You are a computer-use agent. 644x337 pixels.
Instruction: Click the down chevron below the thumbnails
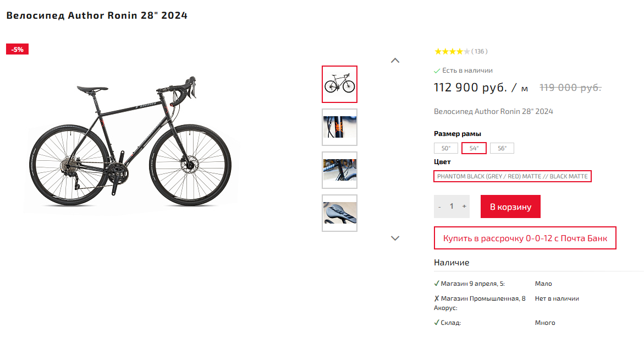pyautogui.click(x=395, y=238)
